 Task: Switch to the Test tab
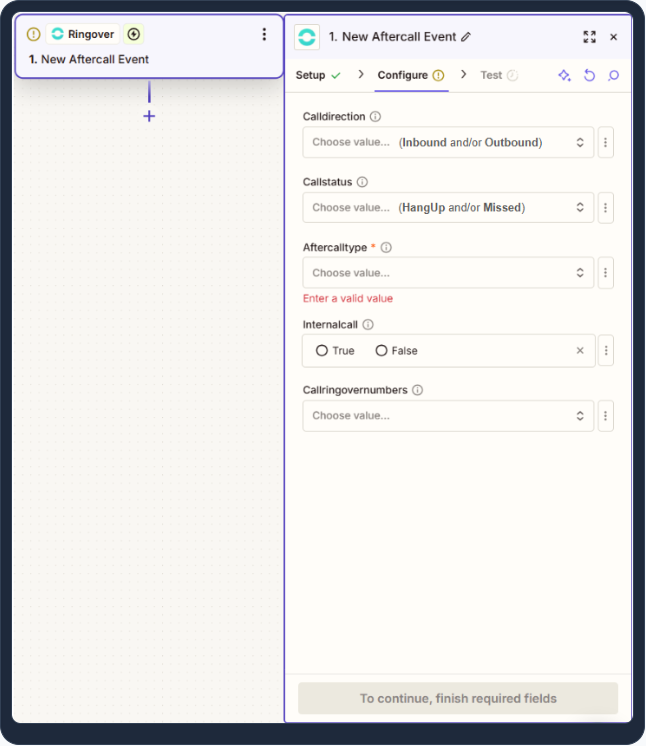pos(491,75)
